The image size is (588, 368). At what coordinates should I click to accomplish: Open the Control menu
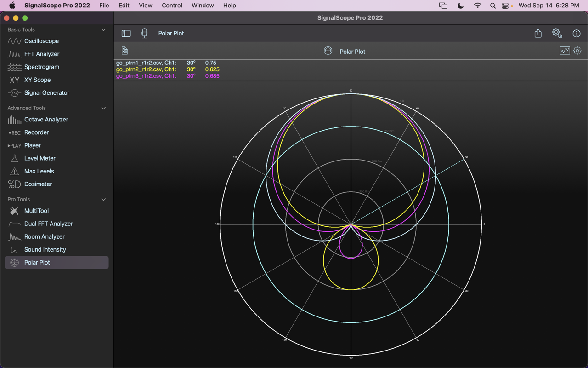tap(172, 6)
